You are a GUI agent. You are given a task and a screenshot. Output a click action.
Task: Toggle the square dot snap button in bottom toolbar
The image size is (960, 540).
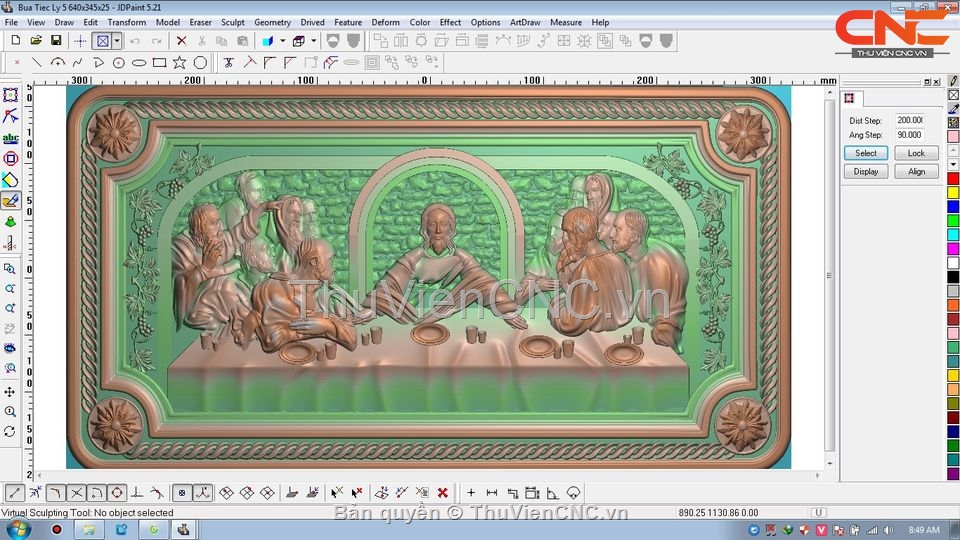(x=182, y=492)
